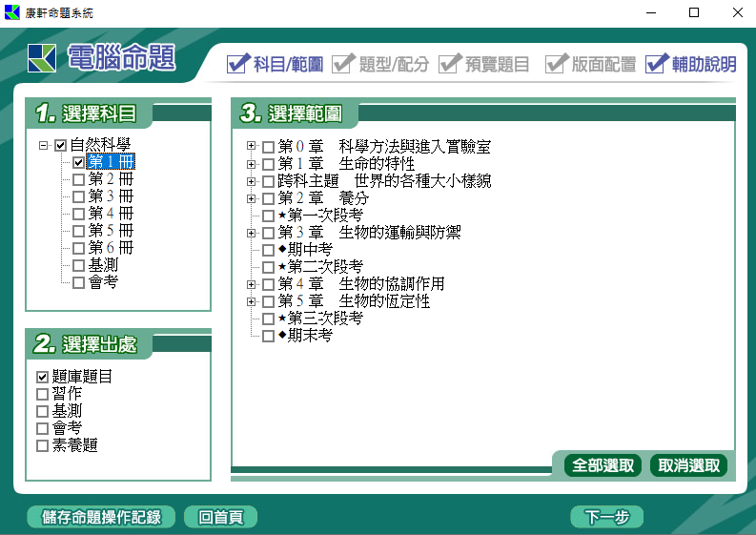This screenshot has height=535, width=756.
Task: Open the 輔助說明 tab label
Action: (704, 65)
